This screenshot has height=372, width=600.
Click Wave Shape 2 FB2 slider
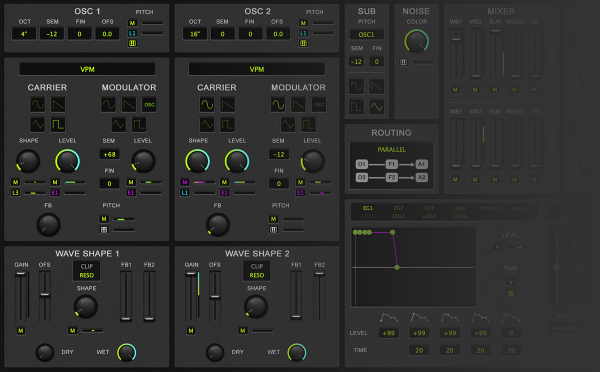pos(320,297)
